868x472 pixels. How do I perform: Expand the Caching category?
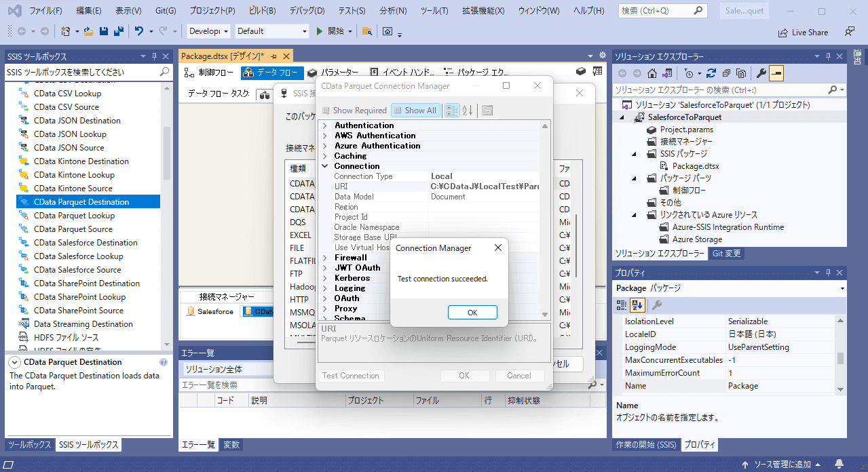click(325, 156)
